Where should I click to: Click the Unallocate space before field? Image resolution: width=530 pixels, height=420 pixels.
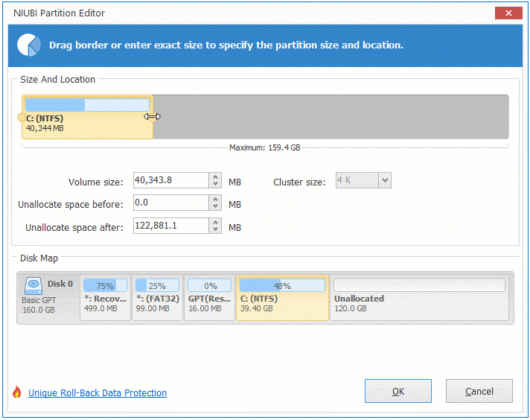(x=171, y=203)
